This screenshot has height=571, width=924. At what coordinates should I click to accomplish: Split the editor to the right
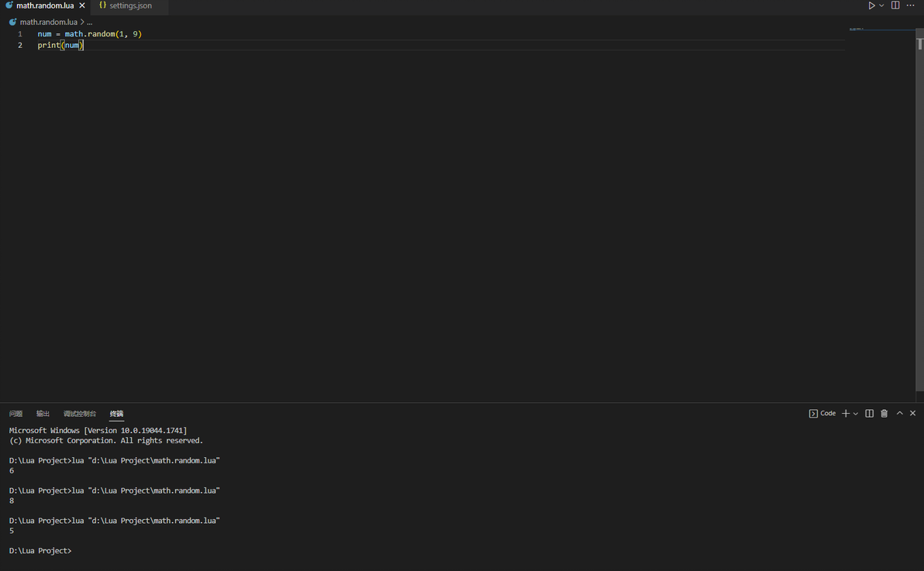point(895,5)
